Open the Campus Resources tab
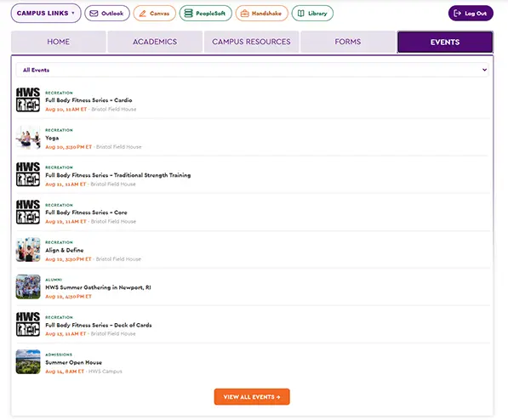 pos(251,42)
